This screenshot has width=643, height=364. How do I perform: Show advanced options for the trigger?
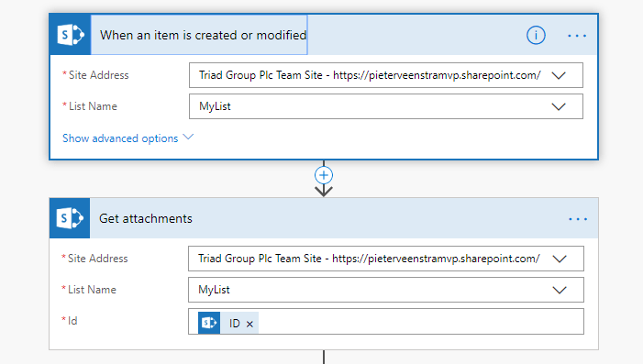click(x=127, y=138)
